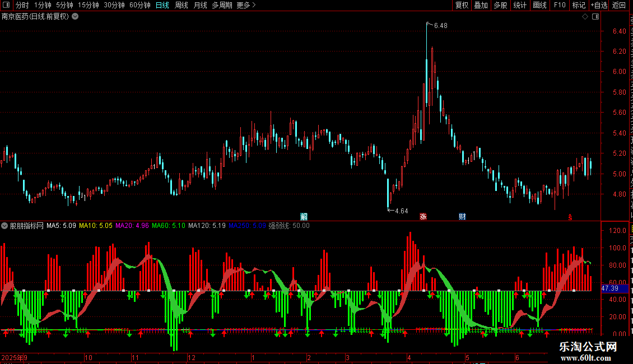Click the MA250: 5.09 value

click(x=247, y=226)
